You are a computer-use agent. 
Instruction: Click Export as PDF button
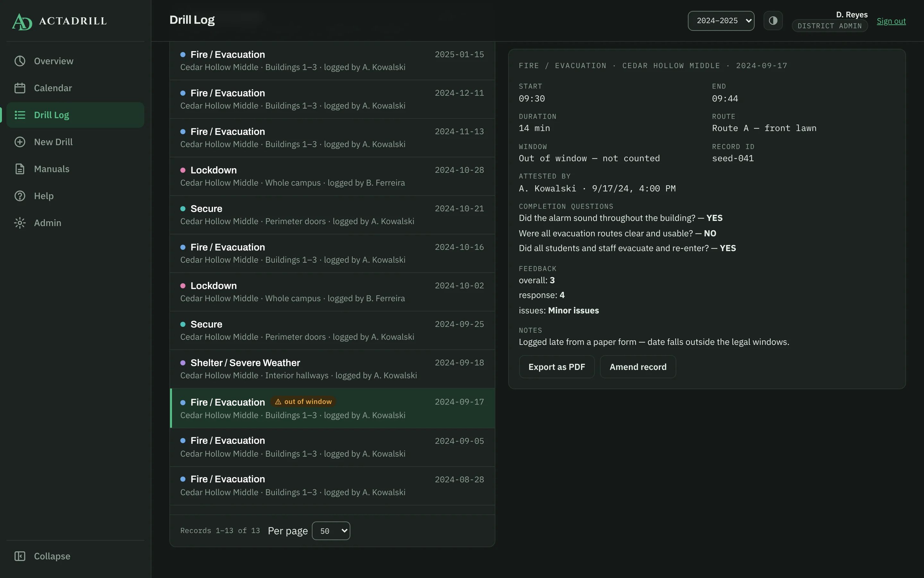click(557, 367)
